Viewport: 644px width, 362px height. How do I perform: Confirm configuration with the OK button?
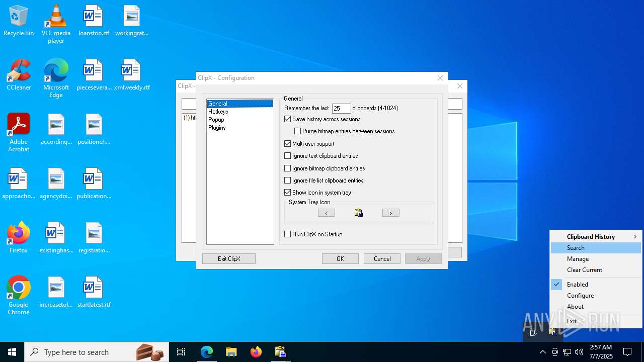point(340,259)
